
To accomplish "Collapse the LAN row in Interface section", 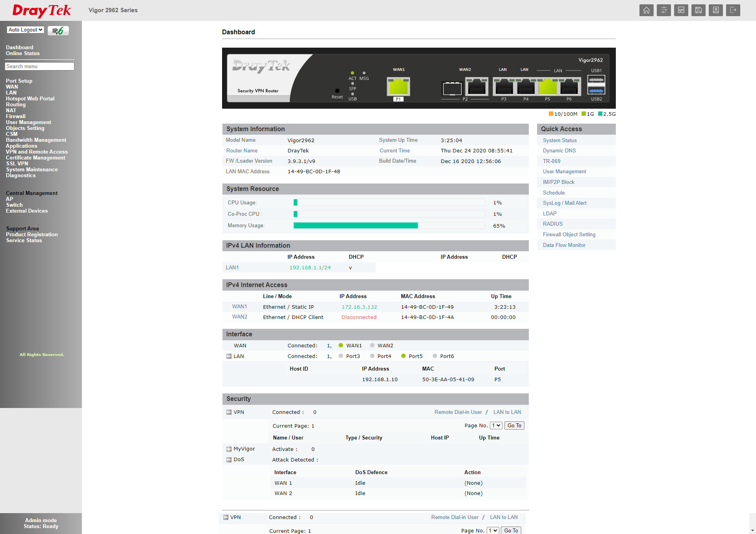I will click(229, 356).
